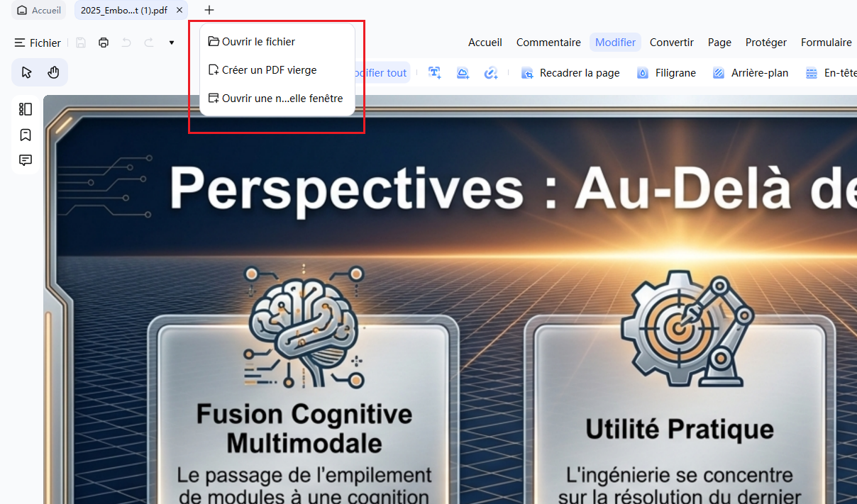Open the comments sidebar panel

click(x=26, y=160)
